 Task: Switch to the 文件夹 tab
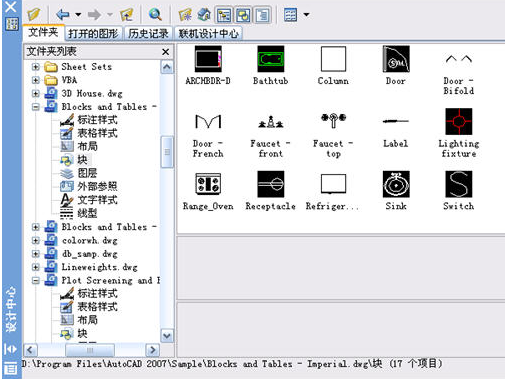click(43, 32)
